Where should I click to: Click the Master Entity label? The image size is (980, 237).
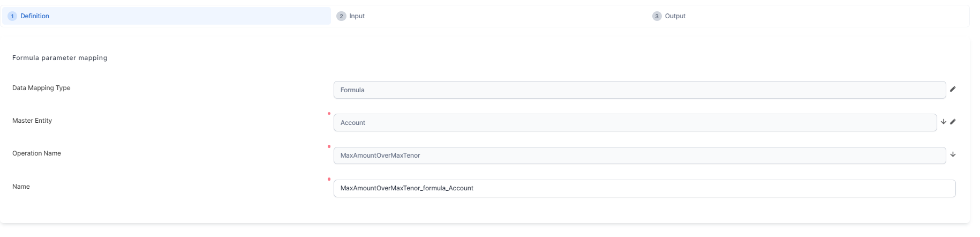click(x=32, y=121)
